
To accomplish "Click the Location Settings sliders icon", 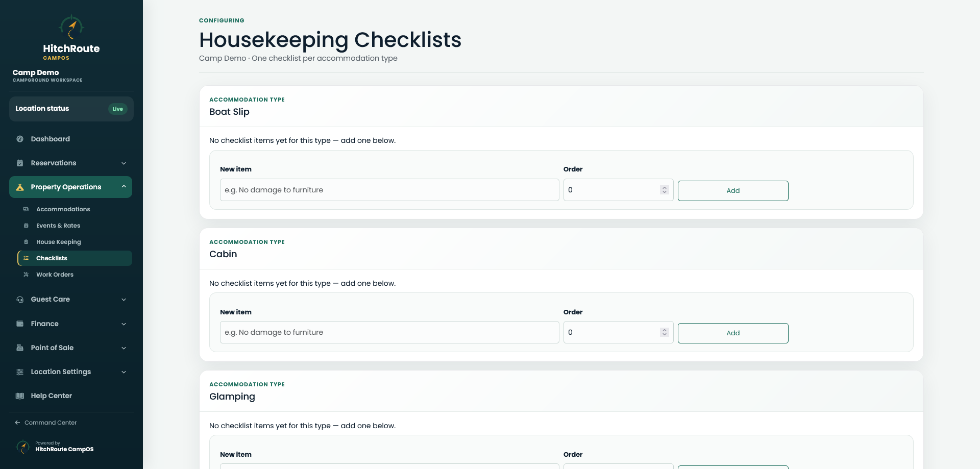I will coord(20,372).
